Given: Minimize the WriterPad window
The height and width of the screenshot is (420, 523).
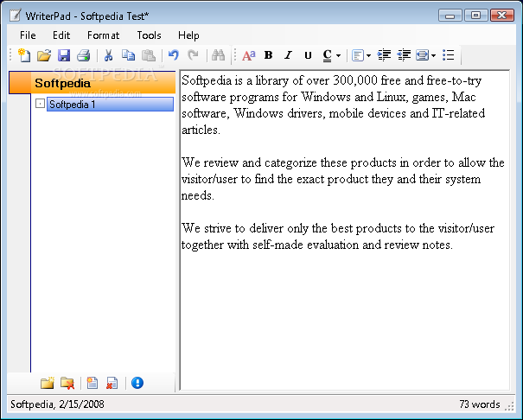Looking at the screenshot, I should click(450, 16).
